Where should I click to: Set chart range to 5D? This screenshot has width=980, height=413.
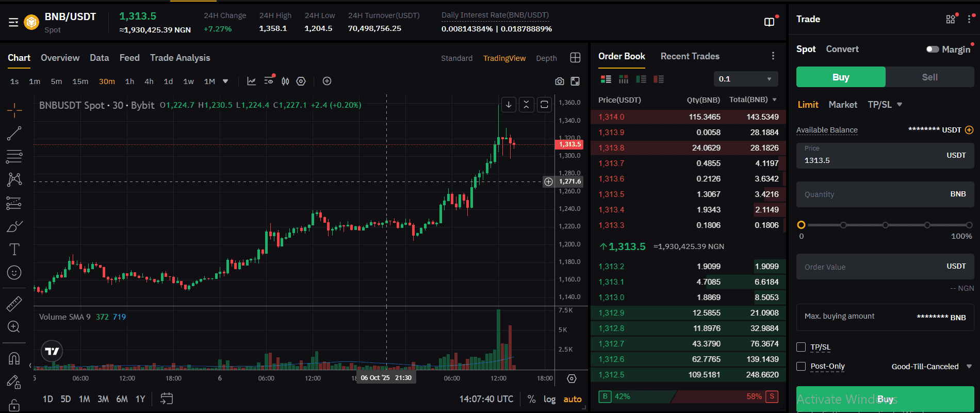pos(66,399)
